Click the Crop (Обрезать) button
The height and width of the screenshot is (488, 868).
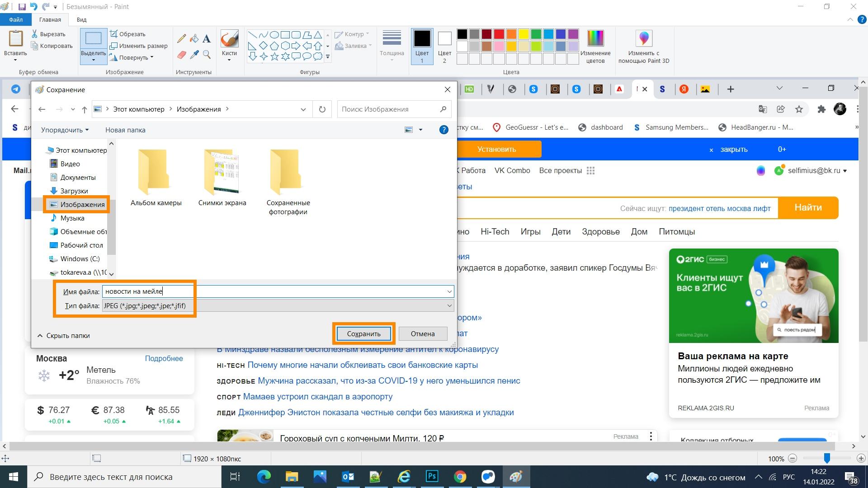128,34
